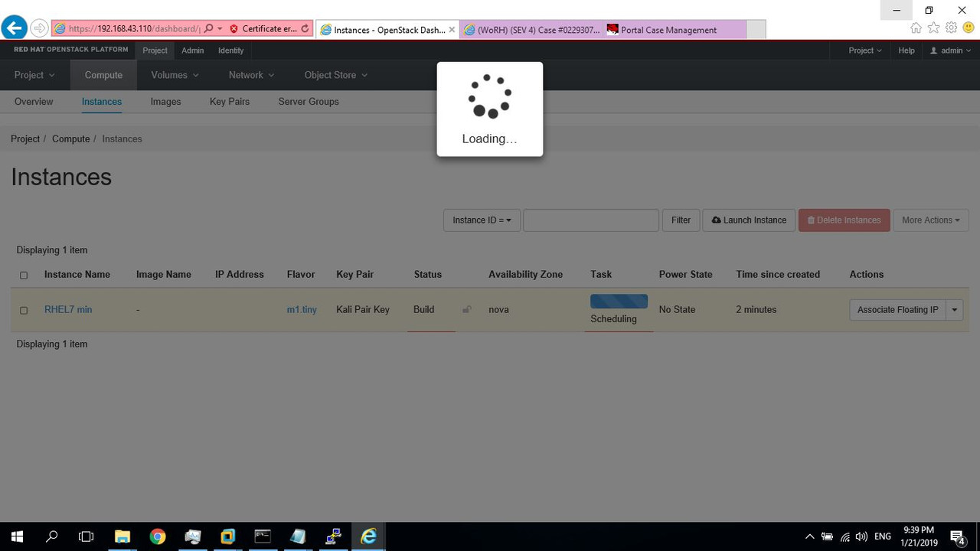Open Task View on the taskbar
Screen dimensions: 980x551
pyautogui.click(x=87, y=536)
